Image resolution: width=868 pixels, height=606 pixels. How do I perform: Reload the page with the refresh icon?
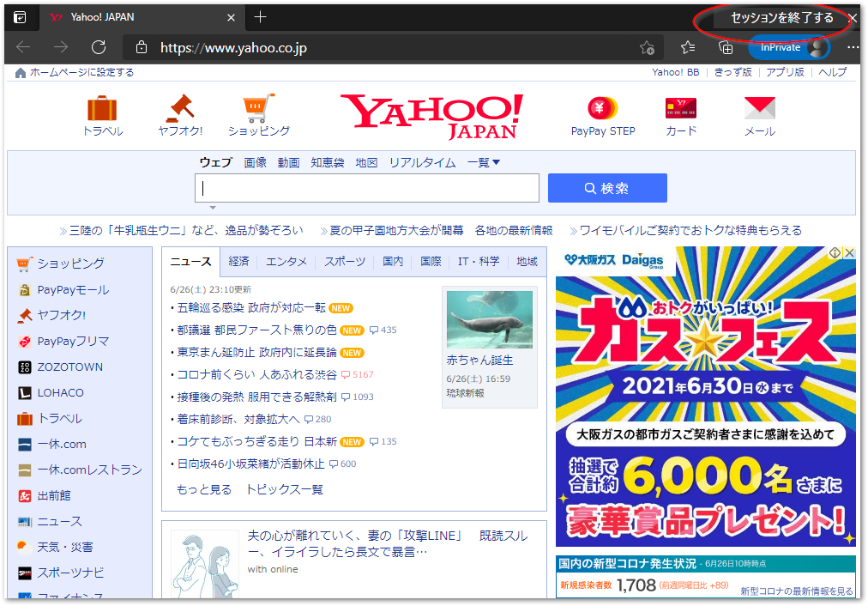click(x=99, y=47)
